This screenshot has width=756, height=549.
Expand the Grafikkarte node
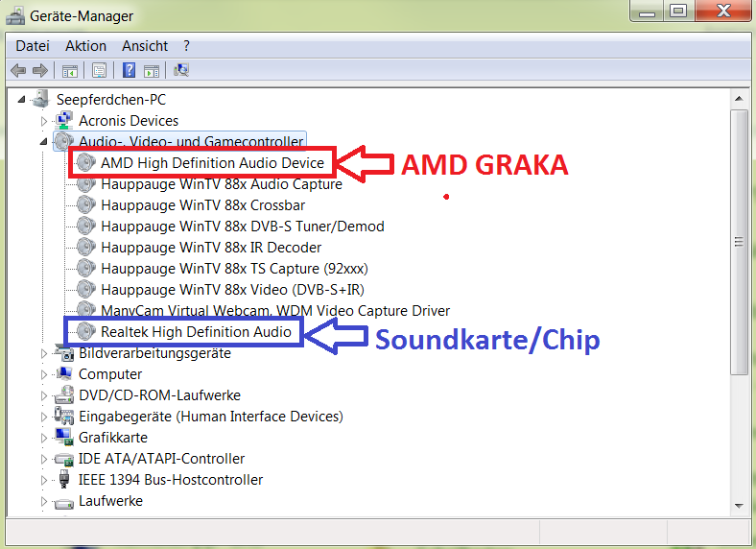(x=44, y=438)
